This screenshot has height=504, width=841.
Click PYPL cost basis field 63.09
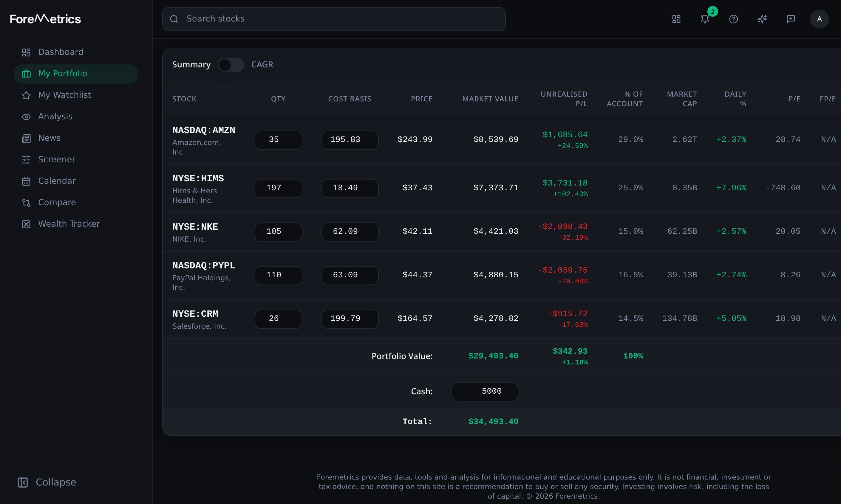point(350,275)
